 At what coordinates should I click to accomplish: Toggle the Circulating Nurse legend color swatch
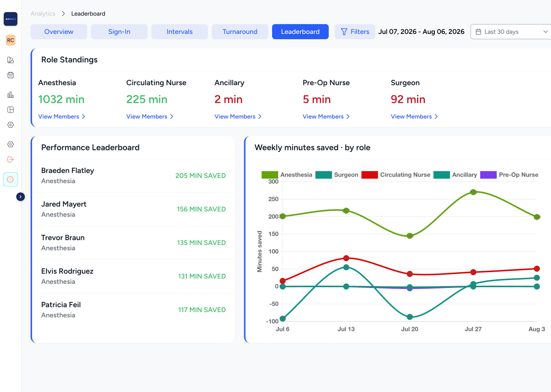[x=369, y=175]
